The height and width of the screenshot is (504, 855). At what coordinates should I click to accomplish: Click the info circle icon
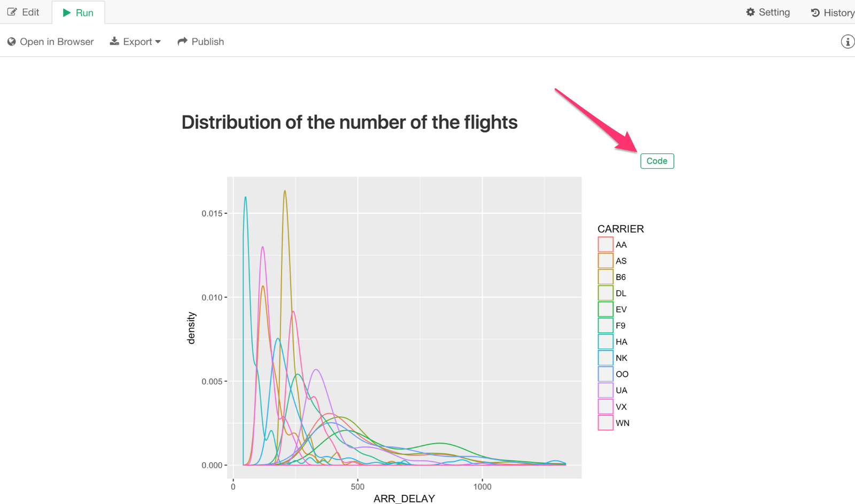pos(847,42)
